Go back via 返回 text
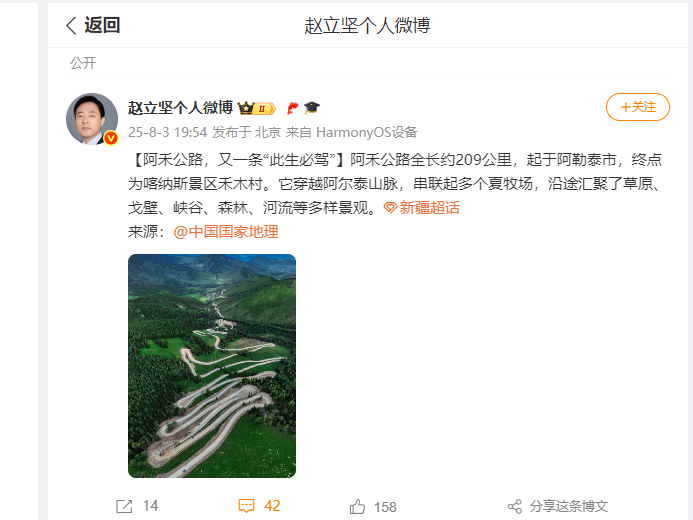The width and height of the screenshot is (693, 520). coord(102,26)
